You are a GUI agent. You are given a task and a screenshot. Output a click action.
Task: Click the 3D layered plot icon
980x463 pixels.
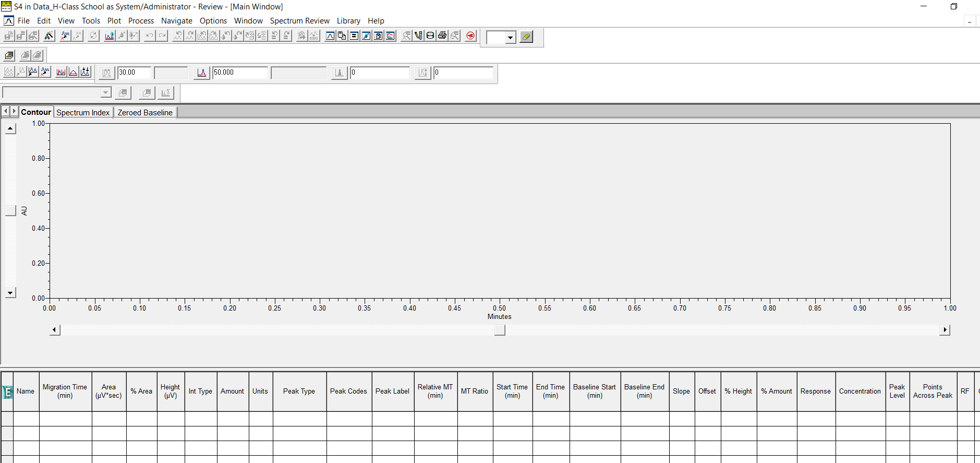pyautogui.click(x=9, y=55)
